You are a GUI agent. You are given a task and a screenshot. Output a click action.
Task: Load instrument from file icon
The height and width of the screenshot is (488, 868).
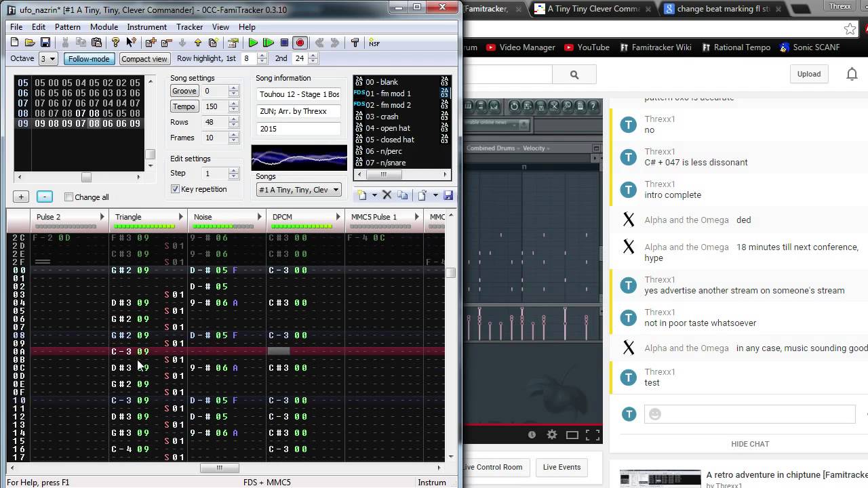(422, 195)
